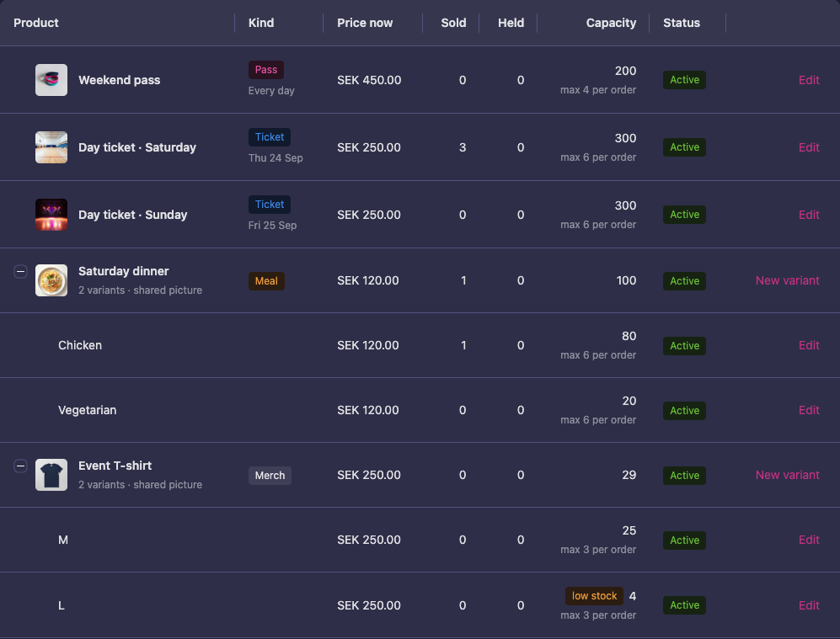The height and width of the screenshot is (639, 840).
Task: Sort by the Capacity column header
Action: click(611, 23)
